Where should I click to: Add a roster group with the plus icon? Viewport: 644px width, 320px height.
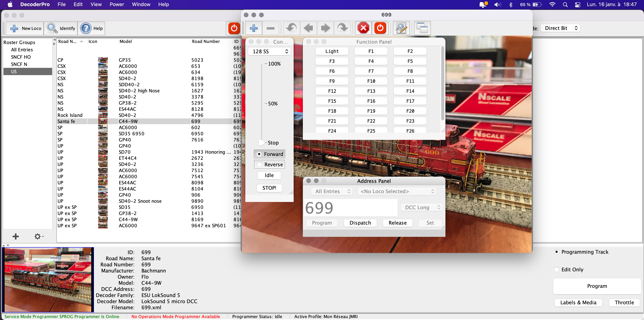coord(16,236)
